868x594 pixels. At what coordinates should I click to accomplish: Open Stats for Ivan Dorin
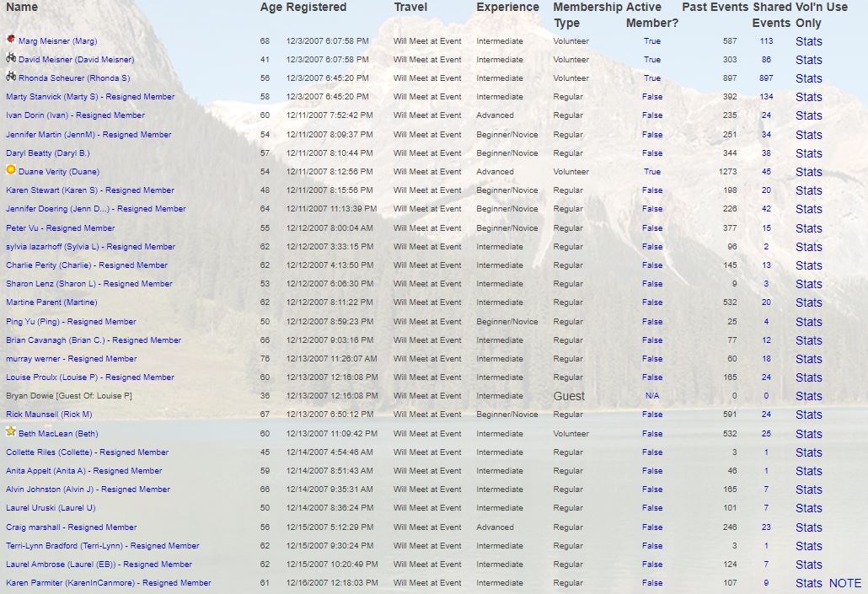(808, 115)
